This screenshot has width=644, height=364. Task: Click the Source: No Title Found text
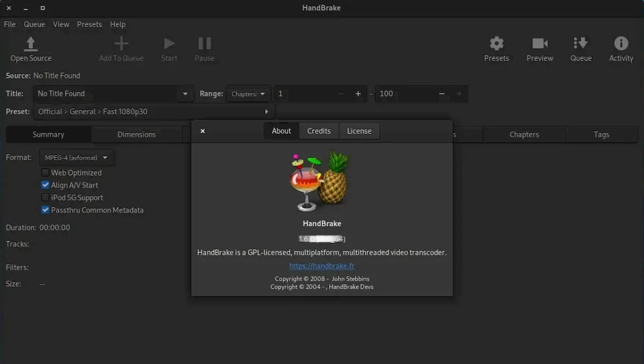43,76
